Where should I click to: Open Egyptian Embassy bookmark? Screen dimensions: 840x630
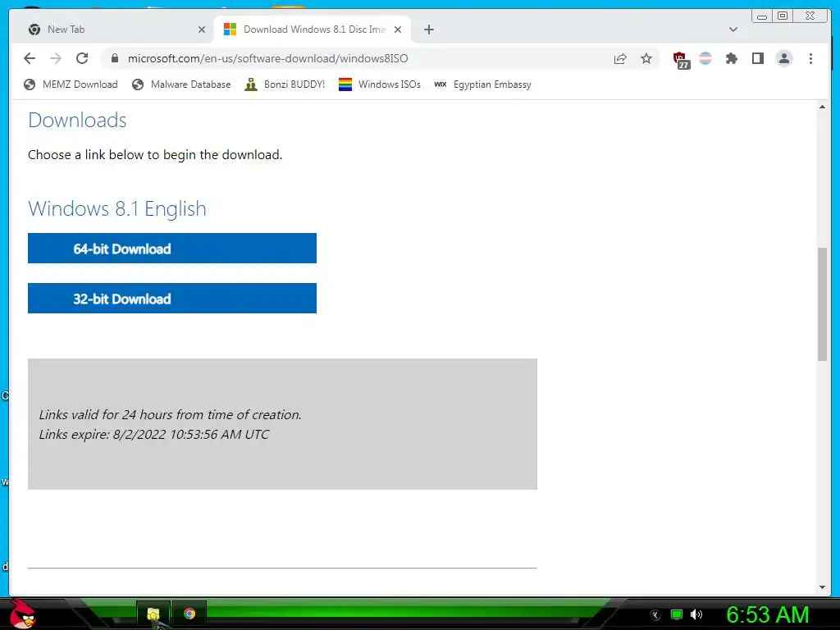pyautogui.click(x=482, y=84)
